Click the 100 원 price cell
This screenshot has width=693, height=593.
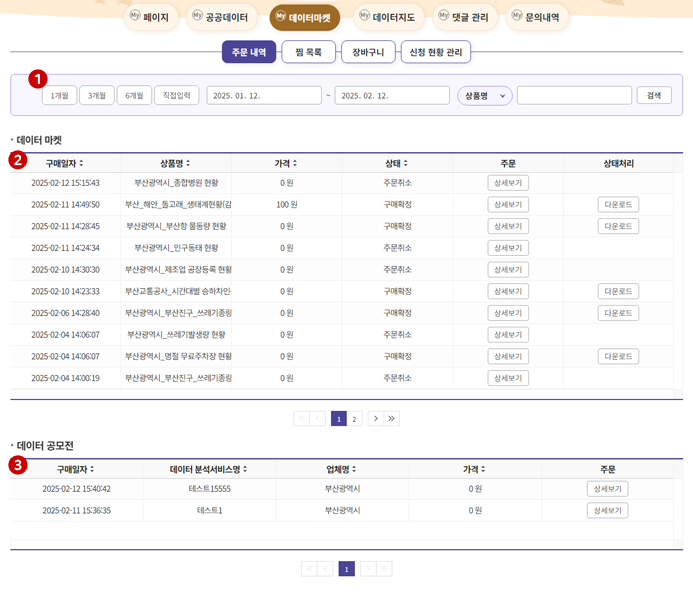point(286,205)
